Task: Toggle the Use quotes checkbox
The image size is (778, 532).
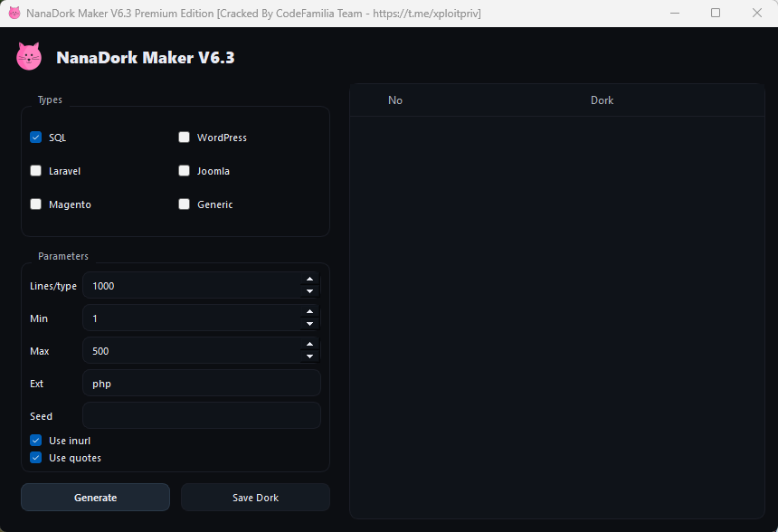Action: click(x=36, y=458)
